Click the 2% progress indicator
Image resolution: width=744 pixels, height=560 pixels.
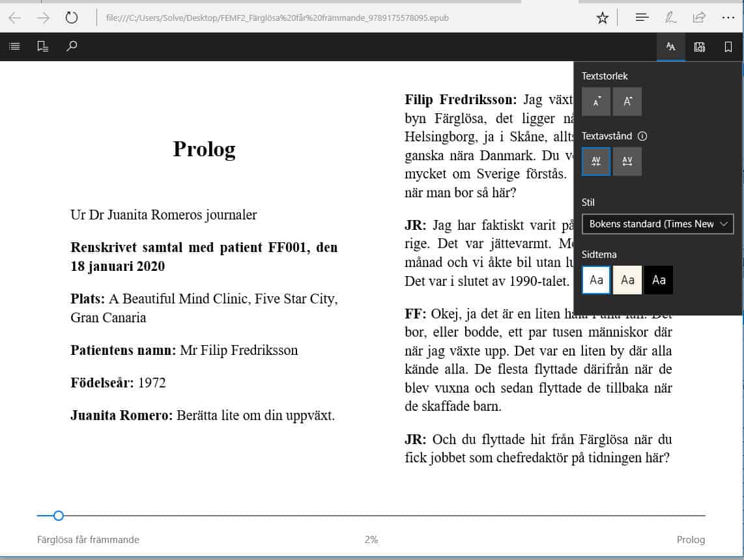[371, 540]
